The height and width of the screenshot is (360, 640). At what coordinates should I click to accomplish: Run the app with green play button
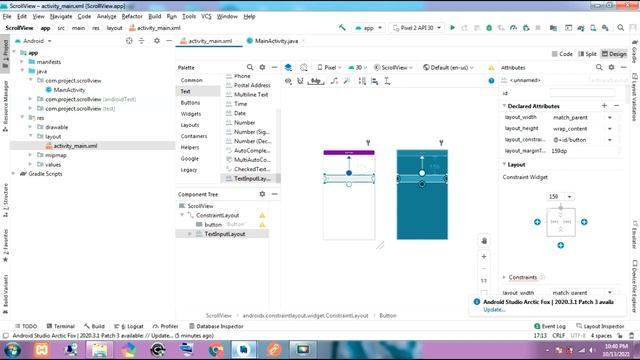(452, 28)
